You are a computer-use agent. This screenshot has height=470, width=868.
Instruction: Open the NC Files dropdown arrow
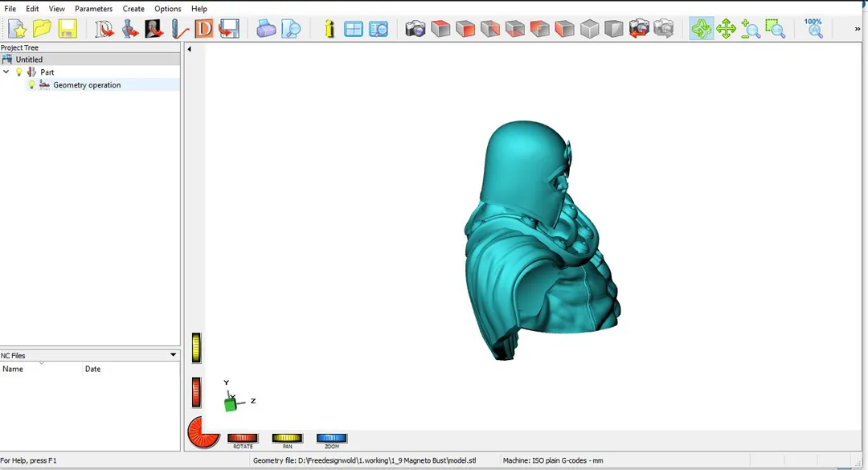[174, 355]
